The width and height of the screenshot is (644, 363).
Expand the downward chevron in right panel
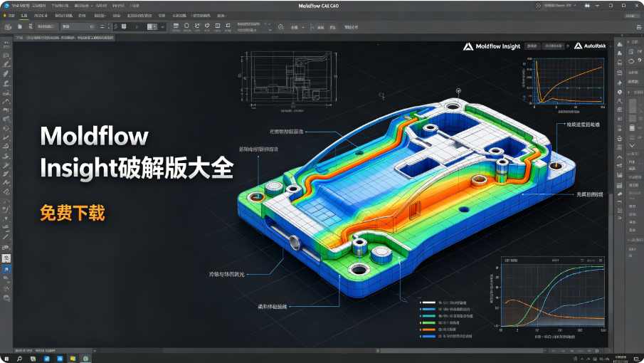(x=632, y=145)
